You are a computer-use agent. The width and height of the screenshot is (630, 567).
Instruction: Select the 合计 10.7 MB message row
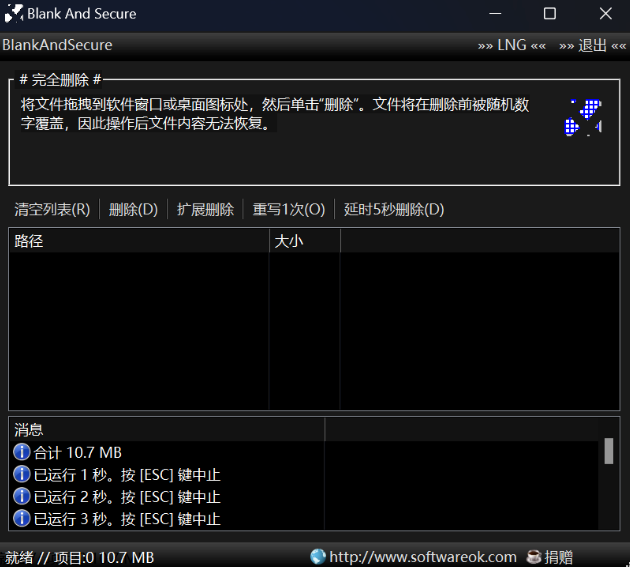point(303,452)
